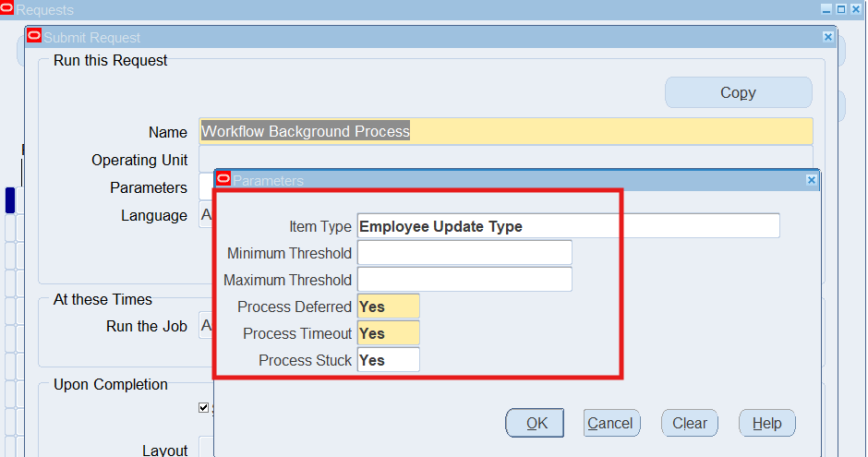Select the Process Timeout value field
This screenshot has height=457, width=868.
388,333
